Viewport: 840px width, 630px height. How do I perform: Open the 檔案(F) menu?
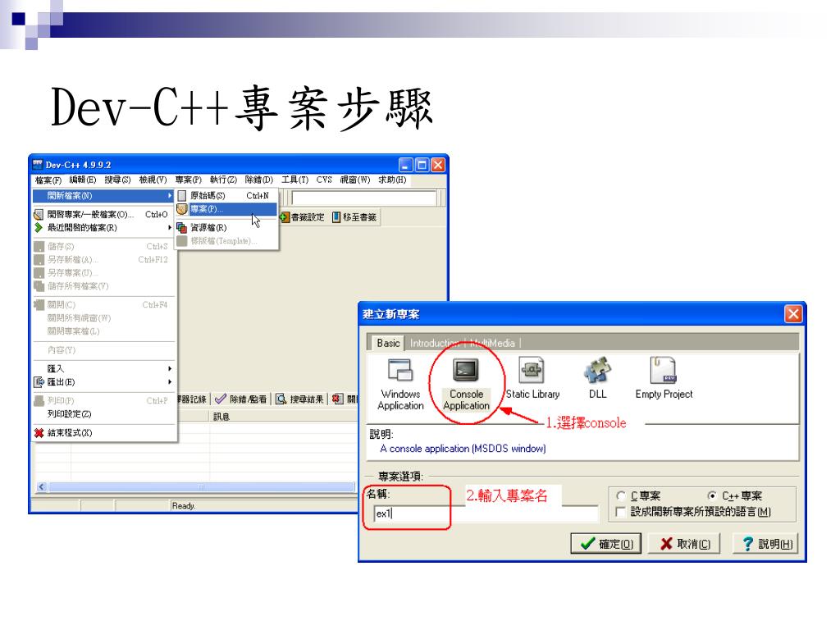pos(48,180)
